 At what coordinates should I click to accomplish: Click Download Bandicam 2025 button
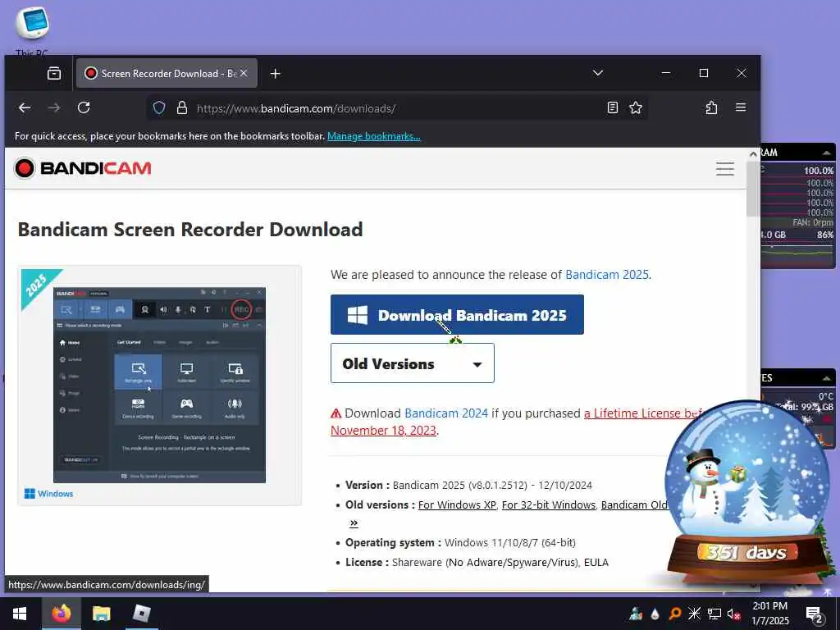coord(457,314)
